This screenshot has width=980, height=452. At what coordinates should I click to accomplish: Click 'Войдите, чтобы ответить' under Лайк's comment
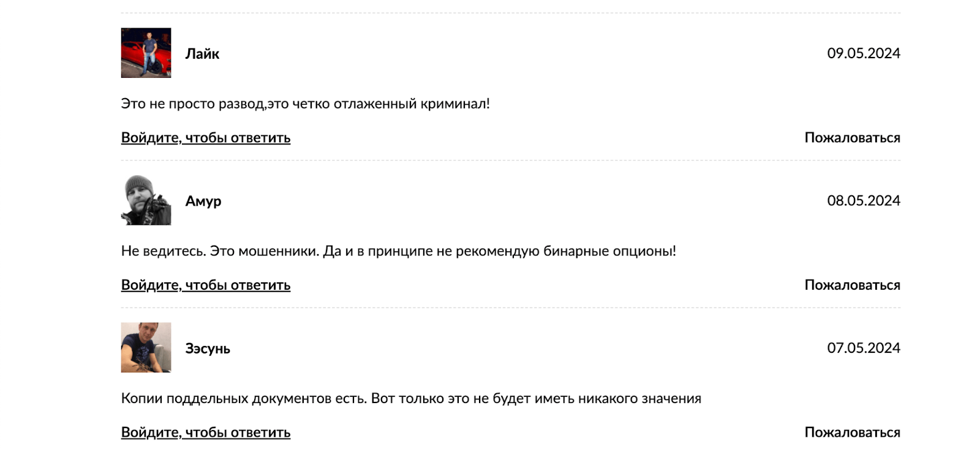point(206,138)
